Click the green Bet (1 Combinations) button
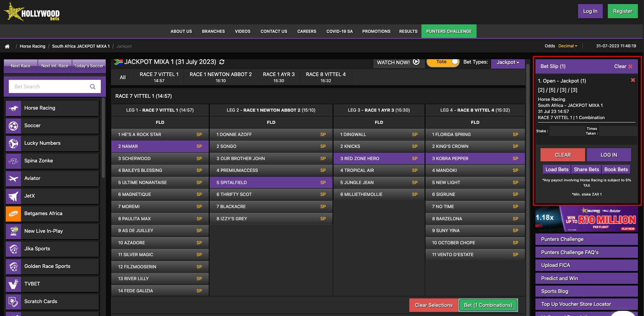 (488, 305)
